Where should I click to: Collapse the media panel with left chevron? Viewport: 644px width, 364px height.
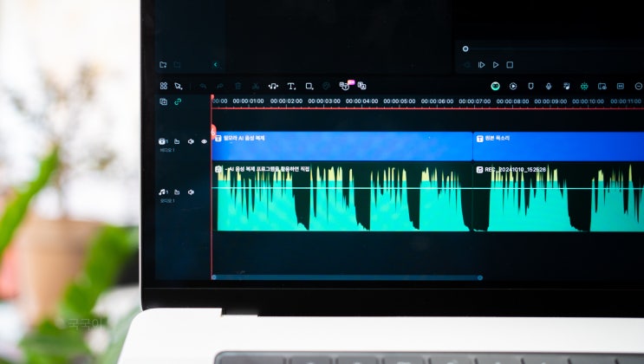pos(216,64)
